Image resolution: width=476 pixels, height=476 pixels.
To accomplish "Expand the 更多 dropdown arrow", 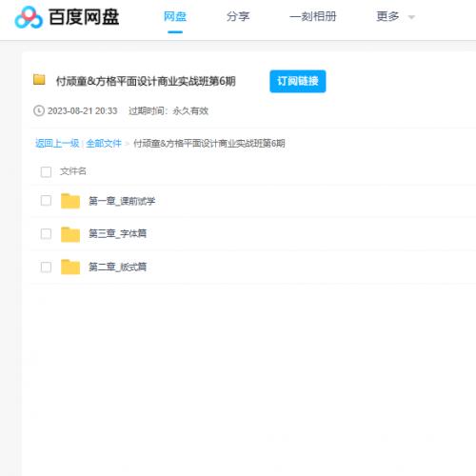I will [411, 17].
